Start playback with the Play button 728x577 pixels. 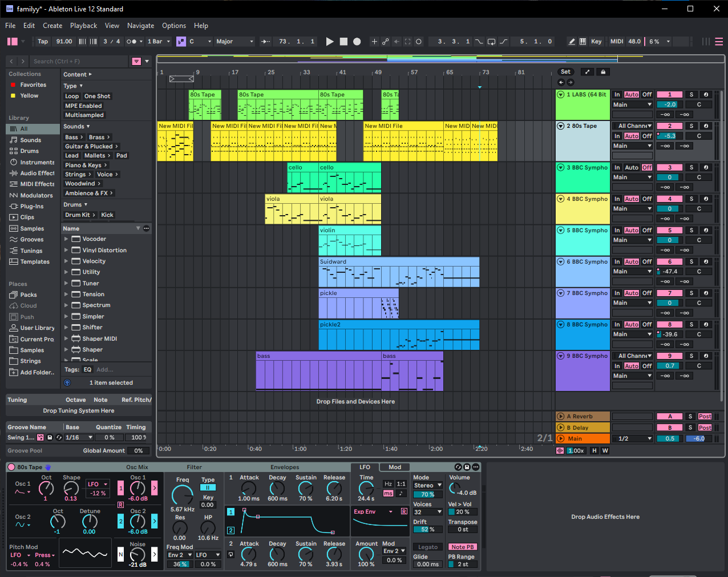[330, 41]
